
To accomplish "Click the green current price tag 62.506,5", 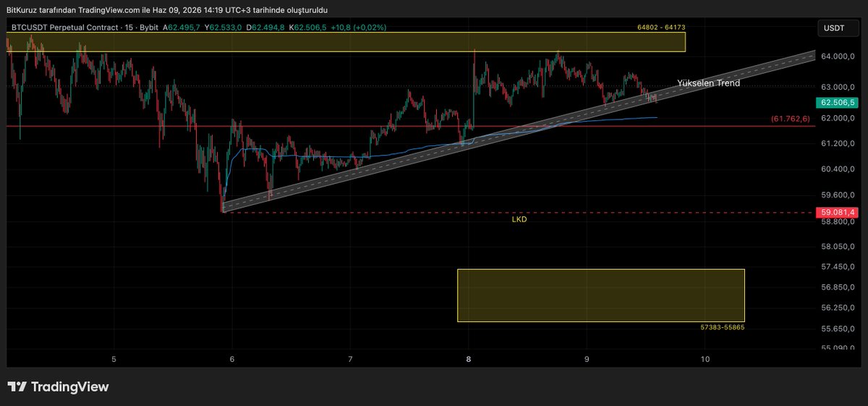I will point(836,103).
